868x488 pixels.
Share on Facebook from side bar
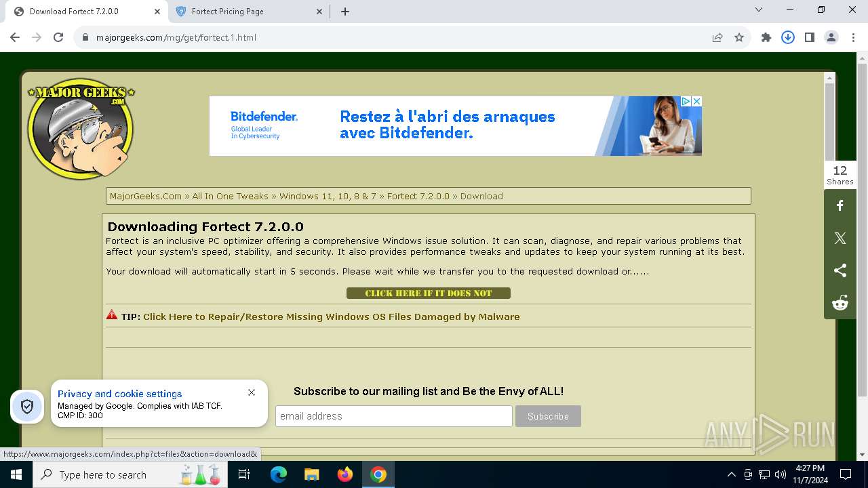840,205
